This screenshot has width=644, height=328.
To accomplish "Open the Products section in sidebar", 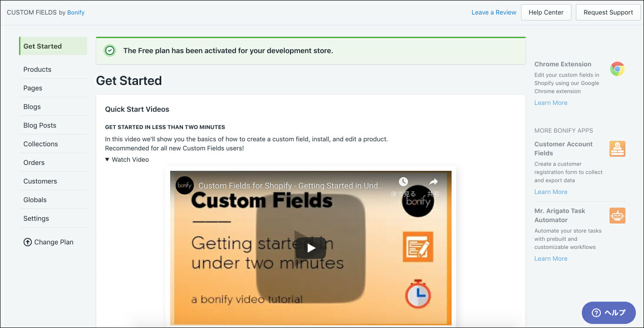I will [37, 70].
